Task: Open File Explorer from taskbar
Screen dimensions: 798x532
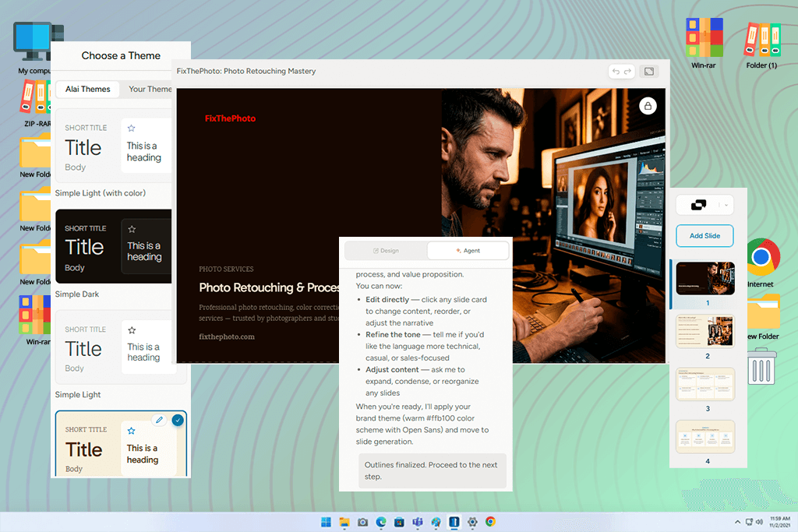Action: click(344, 522)
